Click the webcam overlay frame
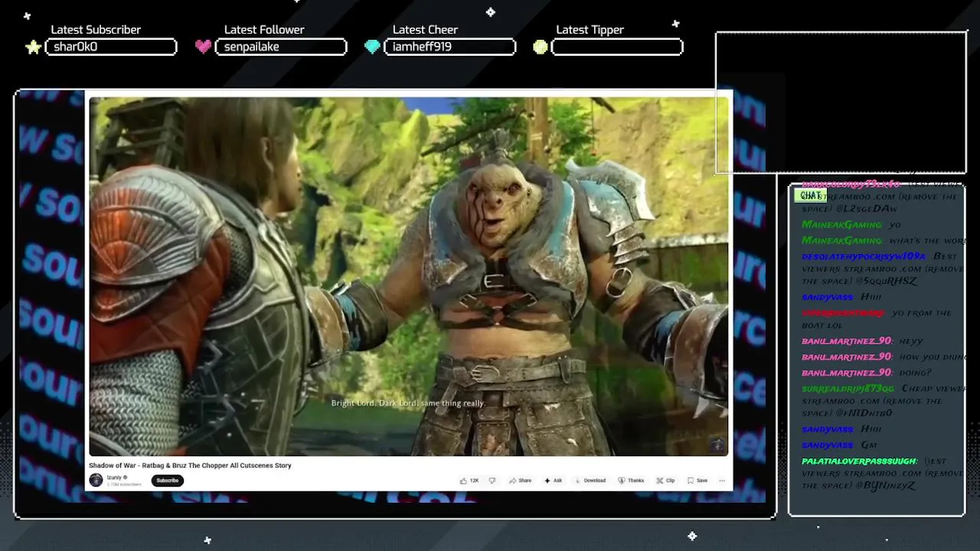 coord(841,103)
